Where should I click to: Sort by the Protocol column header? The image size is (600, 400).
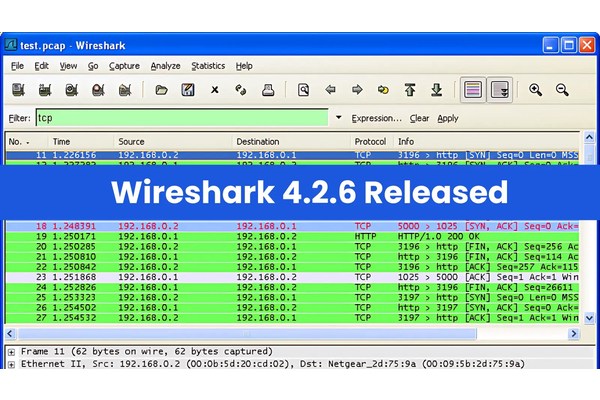click(x=372, y=142)
